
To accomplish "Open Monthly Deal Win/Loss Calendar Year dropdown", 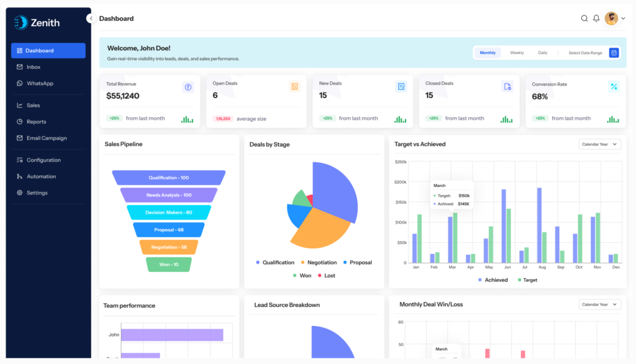I will pos(599,304).
